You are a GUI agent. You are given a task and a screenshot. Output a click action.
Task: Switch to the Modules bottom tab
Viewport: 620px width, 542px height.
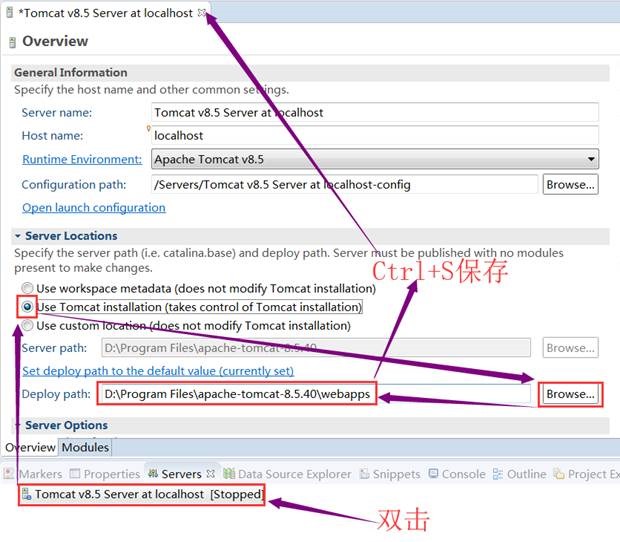(x=85, y=448)
